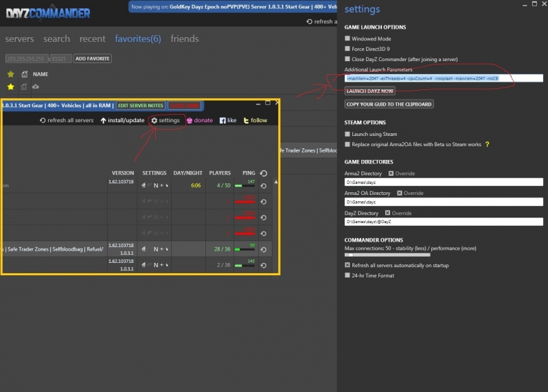Click refresh all servers in zoomed toolbar

[x=67, y=120]
